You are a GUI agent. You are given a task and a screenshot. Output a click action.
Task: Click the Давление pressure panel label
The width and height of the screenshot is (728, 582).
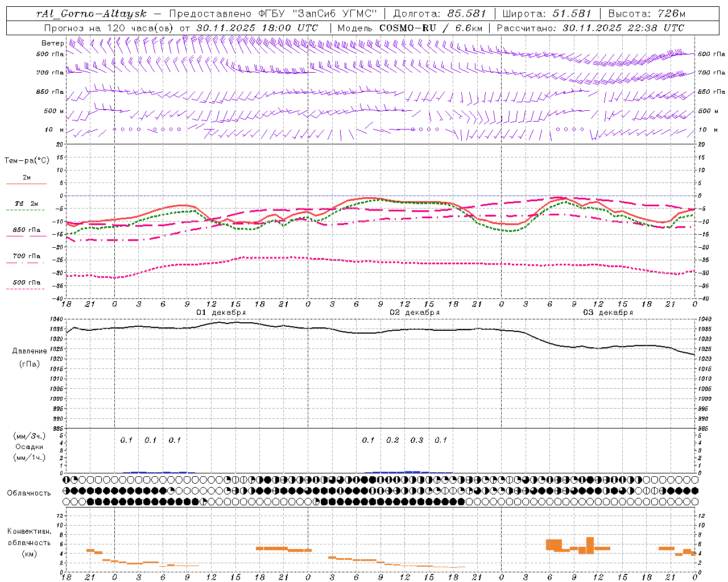30,351
